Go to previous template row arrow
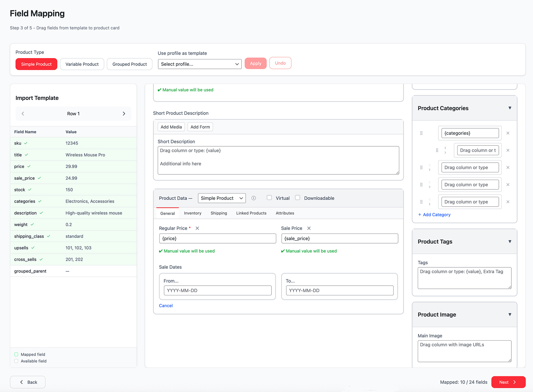 pyautogui.click(x=23, y=114)
